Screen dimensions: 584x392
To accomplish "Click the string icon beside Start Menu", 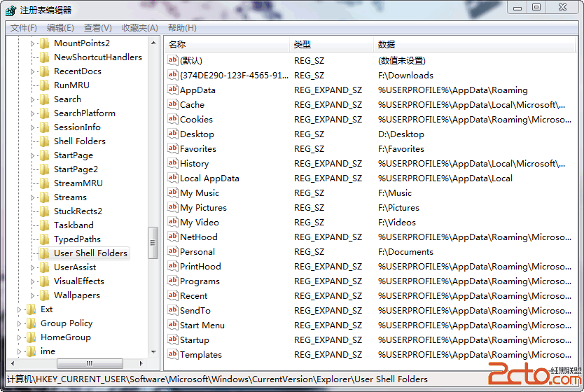I will coord(172,325).
